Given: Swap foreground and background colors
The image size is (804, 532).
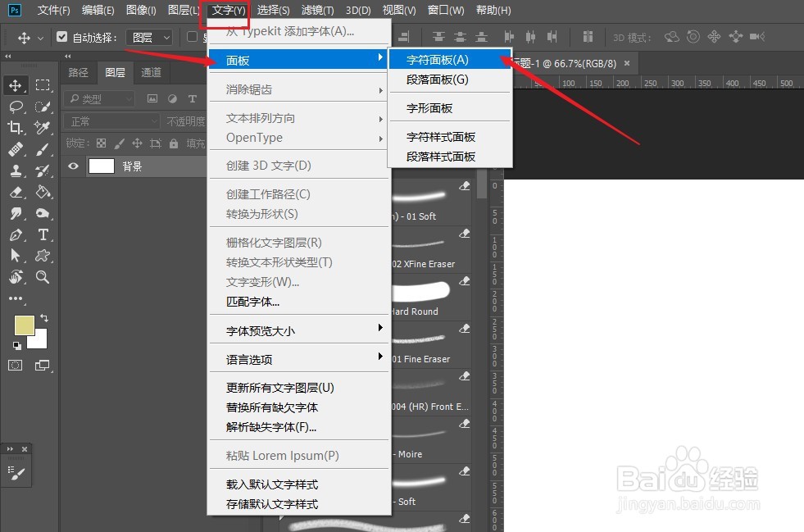Looking at the screenshot, I should pos(44,318).
